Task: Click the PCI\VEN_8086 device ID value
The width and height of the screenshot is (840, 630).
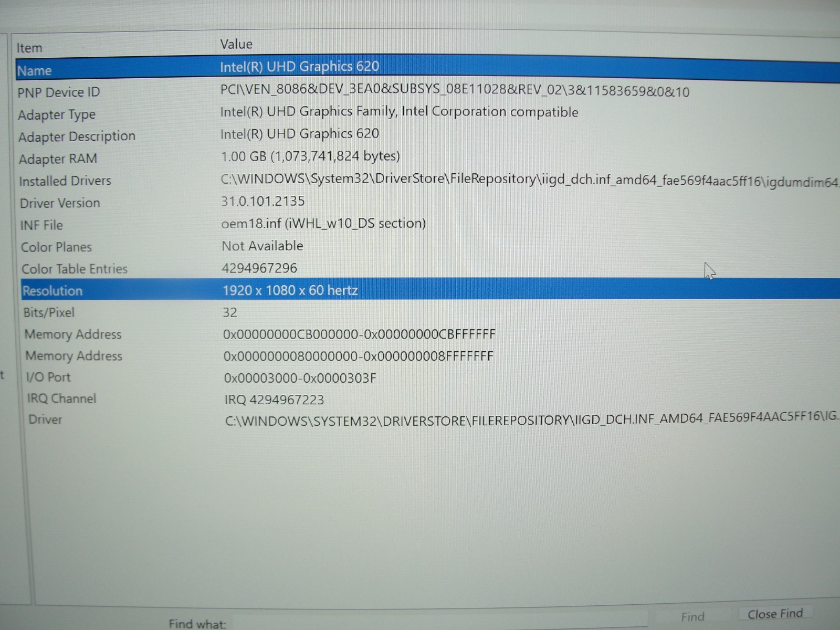Action: pos(455,90)
